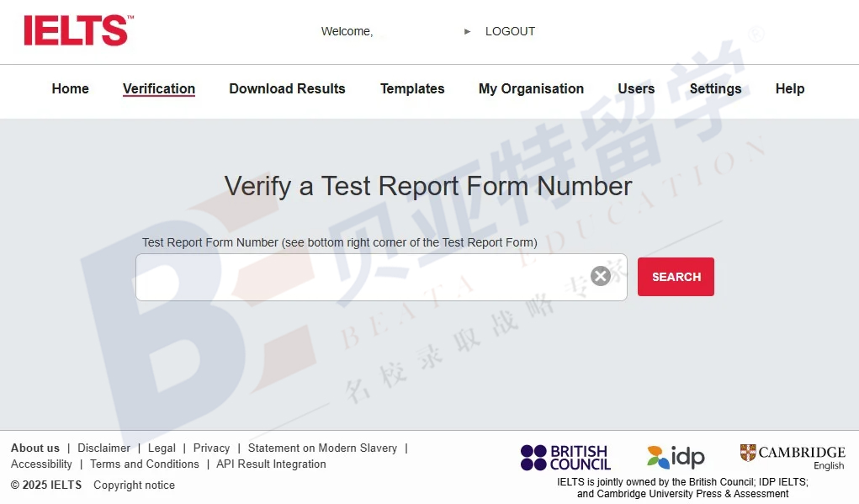This screenshot has height=504, width=859.
Task: Open the About us footer link
Action: [35, 448]
